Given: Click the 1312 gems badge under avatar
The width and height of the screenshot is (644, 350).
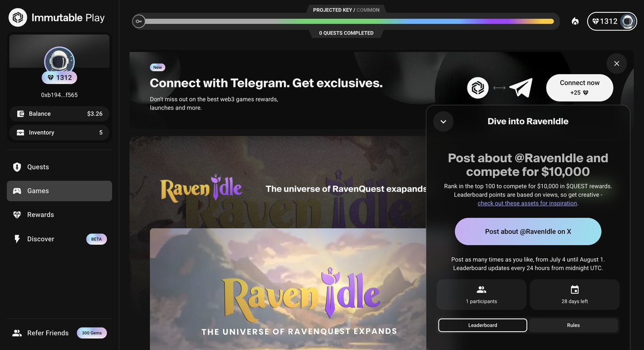Looking at the screenshot, I should pos(60,78).
